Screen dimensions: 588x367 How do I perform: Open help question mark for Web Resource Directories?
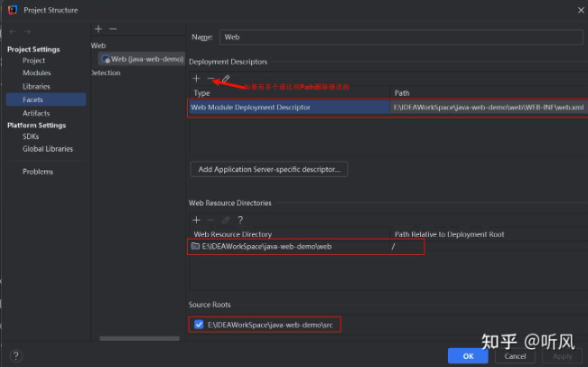pyautogui.click(x=240, y=220)
